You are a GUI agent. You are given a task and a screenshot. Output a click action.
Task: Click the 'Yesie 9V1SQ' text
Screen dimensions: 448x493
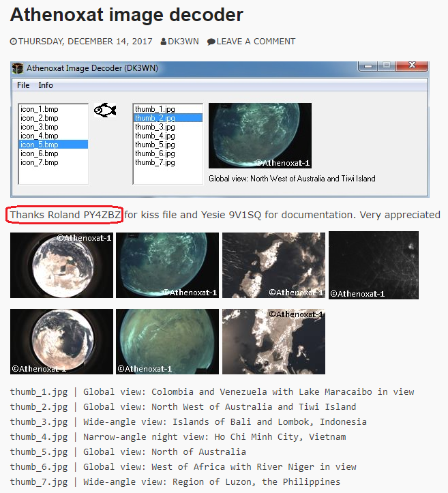pyautogui.click(x=231, y=215)
